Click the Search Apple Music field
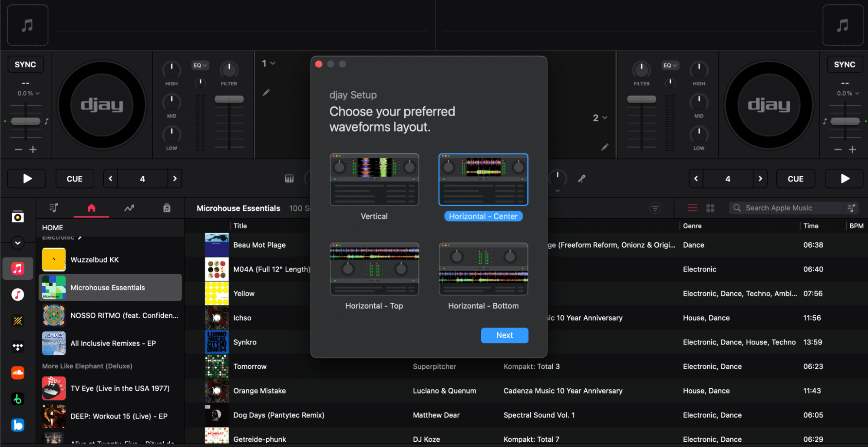The width and height of the screenshot is (868, 447). pos(782,208)
